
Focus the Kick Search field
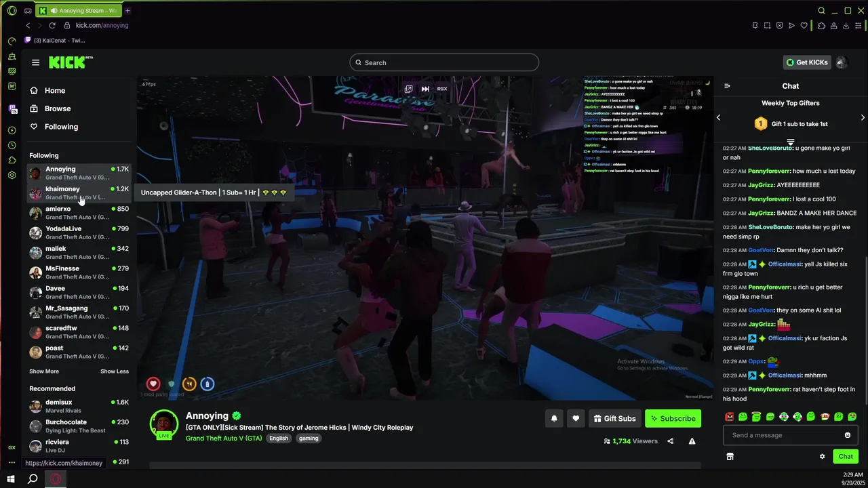pyautogui.click(x=444, y=62)
